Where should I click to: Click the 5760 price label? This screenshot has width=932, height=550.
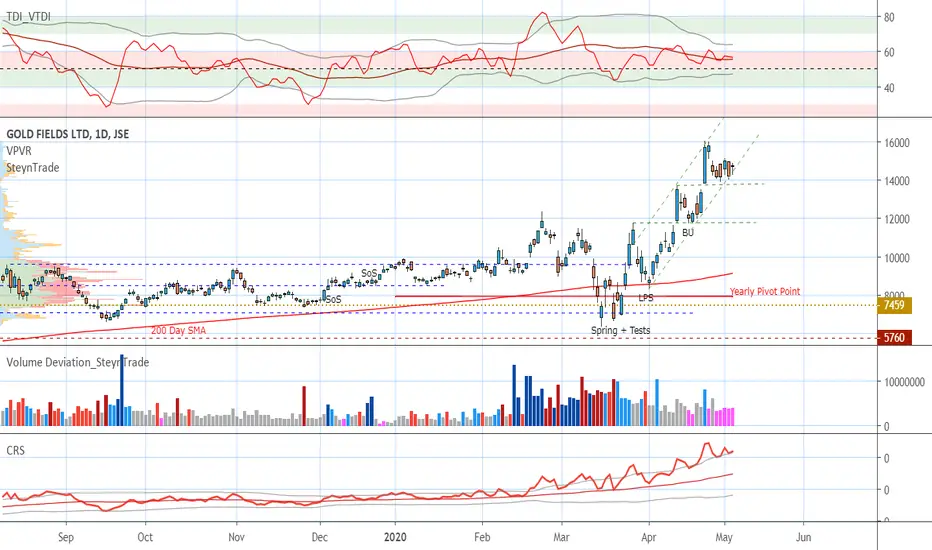click(894, 338)
